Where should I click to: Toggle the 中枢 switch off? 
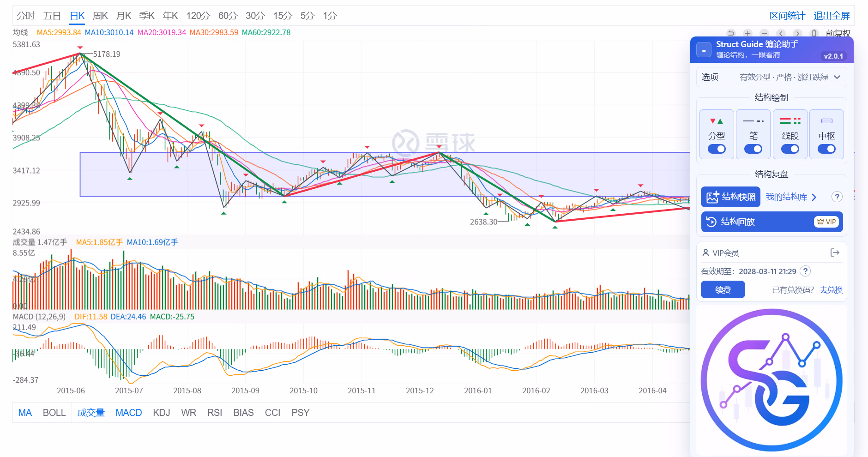pyautogui.click(x=826, y=149)
